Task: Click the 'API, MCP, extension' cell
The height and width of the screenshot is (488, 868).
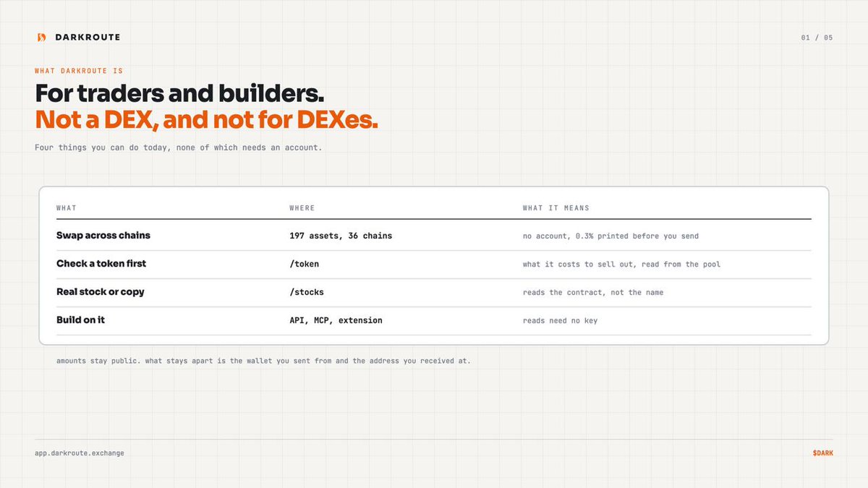Action: coord(336,320)
